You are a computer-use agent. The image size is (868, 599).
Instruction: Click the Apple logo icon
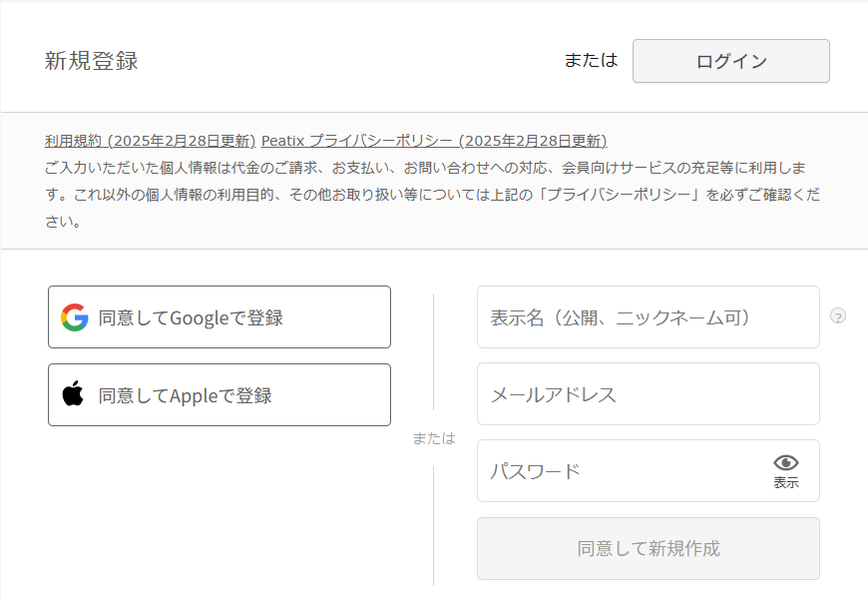[73, 393]
